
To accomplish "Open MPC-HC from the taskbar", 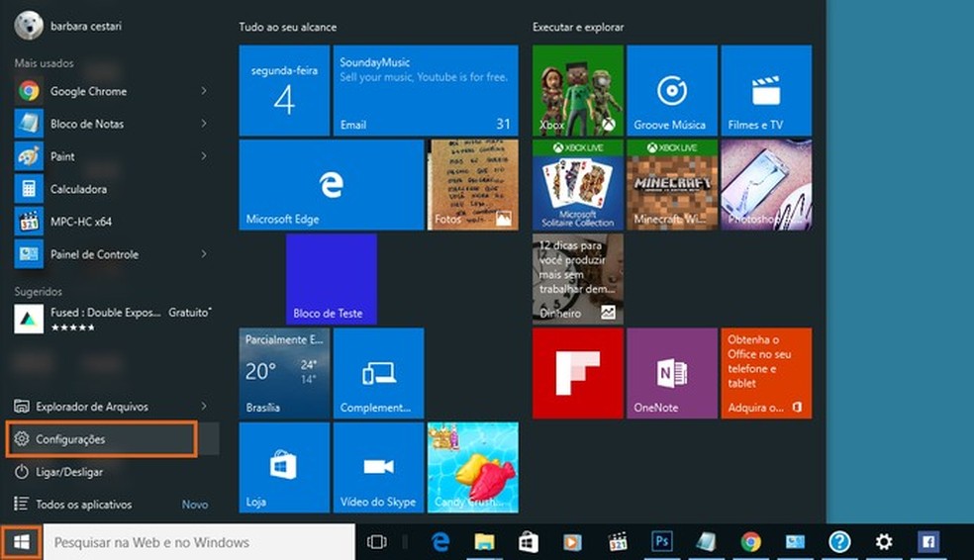I will pos(618,542).
